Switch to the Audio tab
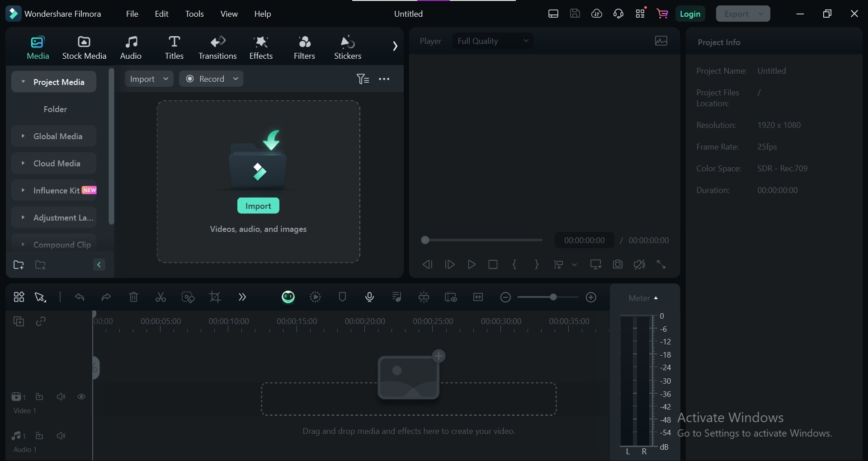Screen dimensions: 868x461 tap(131, 47)
